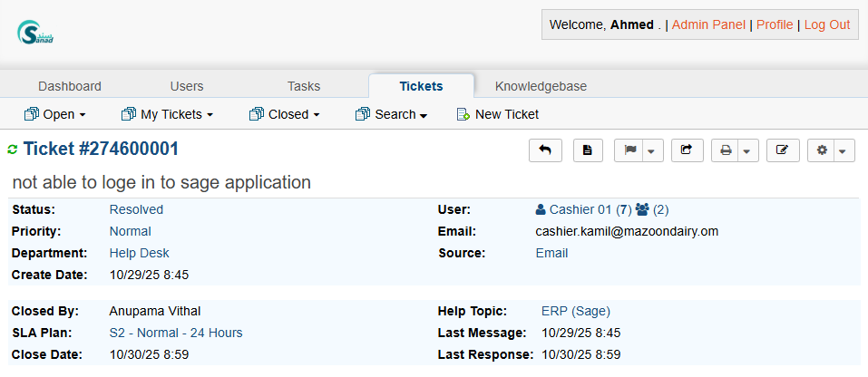Image resolution: width=868 pixels, height=377 pixels.
Task: Click the gear settings icon
Action: (822, 150)
